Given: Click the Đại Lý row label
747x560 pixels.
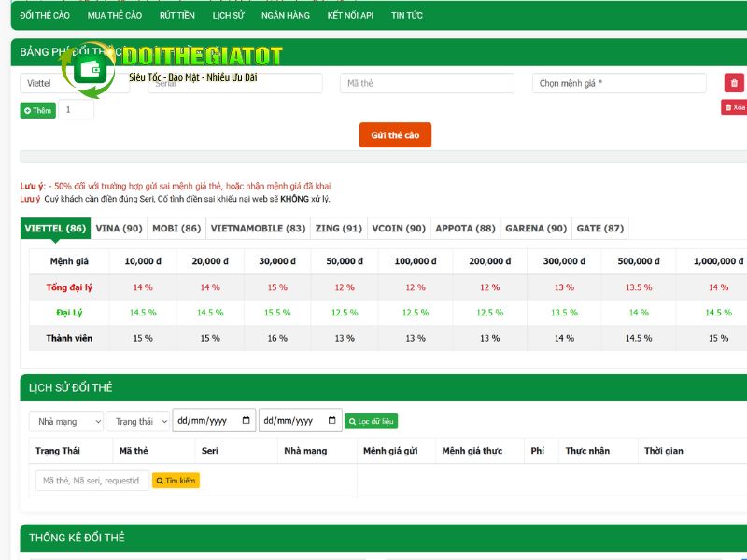Looking at the screenshot, I should (69, 313).
